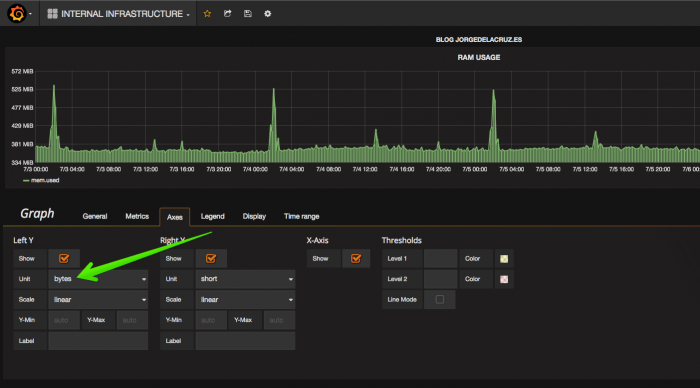Viewport: 700px width, 388px height.
Task: Click the Right Y Label input field
Action: pyautogui.click(x=245, y=341)
